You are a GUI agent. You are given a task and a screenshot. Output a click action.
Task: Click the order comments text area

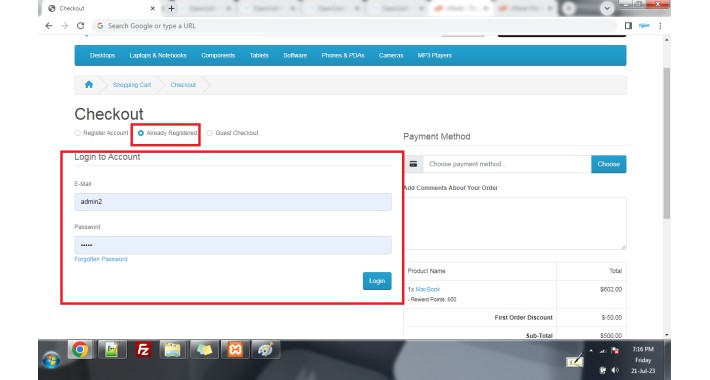(x=515, y=223)
